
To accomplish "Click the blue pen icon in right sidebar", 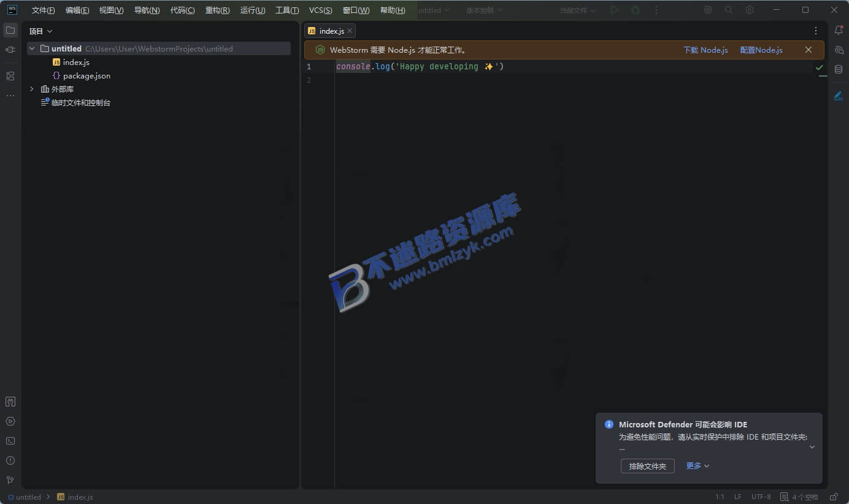I will (839, 96).
